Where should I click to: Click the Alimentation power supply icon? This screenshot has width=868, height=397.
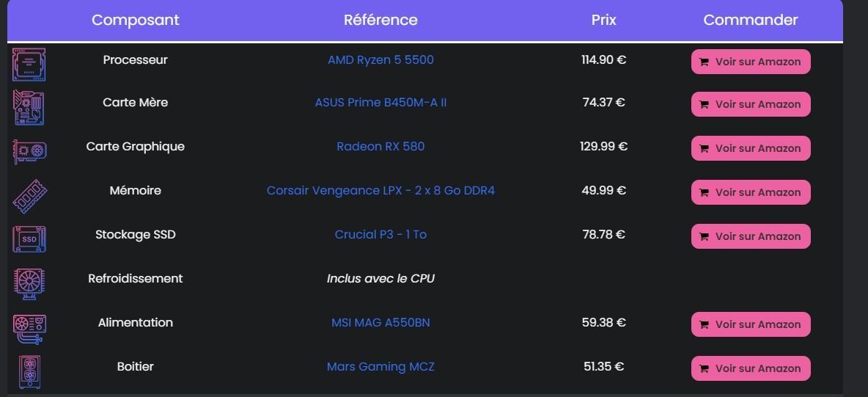tap(30, 329)
